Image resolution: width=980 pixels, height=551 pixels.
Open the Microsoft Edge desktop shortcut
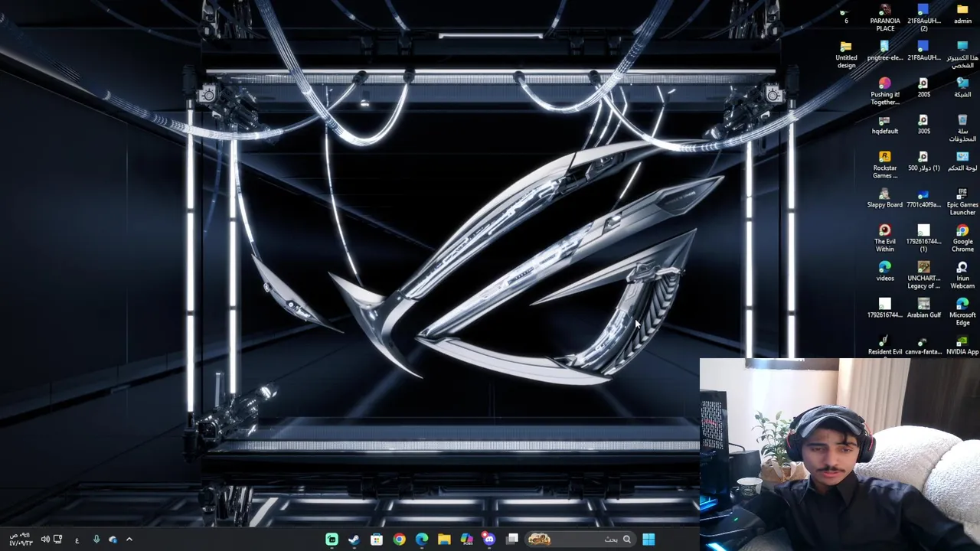962,311
